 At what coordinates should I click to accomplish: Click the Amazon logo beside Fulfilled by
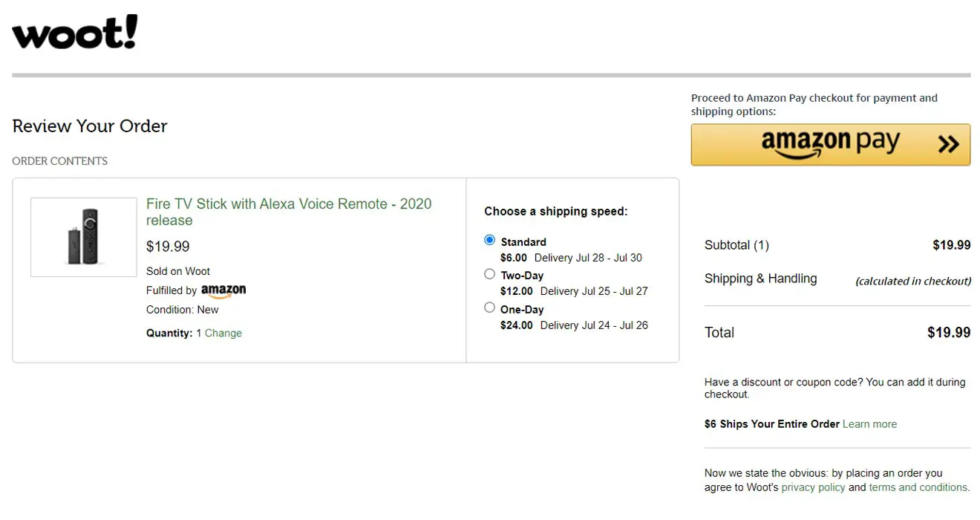pyautogui.click(x=223, y=290)
